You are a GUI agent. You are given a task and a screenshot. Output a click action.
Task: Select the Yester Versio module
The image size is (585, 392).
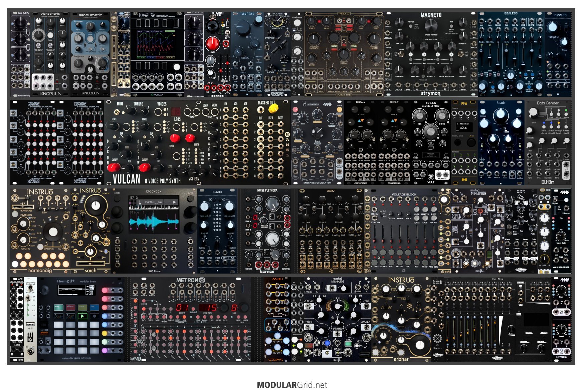(x=521, y=231)
